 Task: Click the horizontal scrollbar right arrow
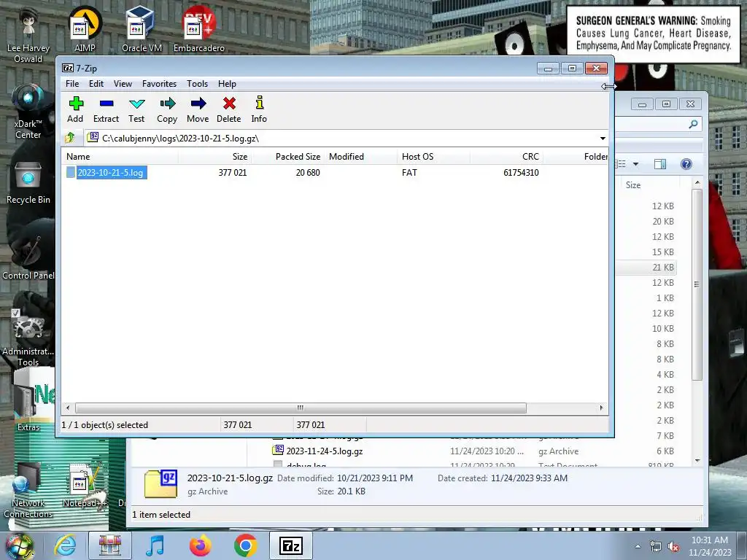click(x=601, y=408)
